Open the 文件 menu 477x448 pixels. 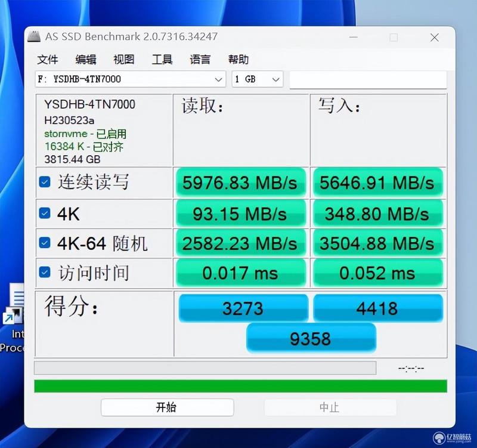(48, 59)
